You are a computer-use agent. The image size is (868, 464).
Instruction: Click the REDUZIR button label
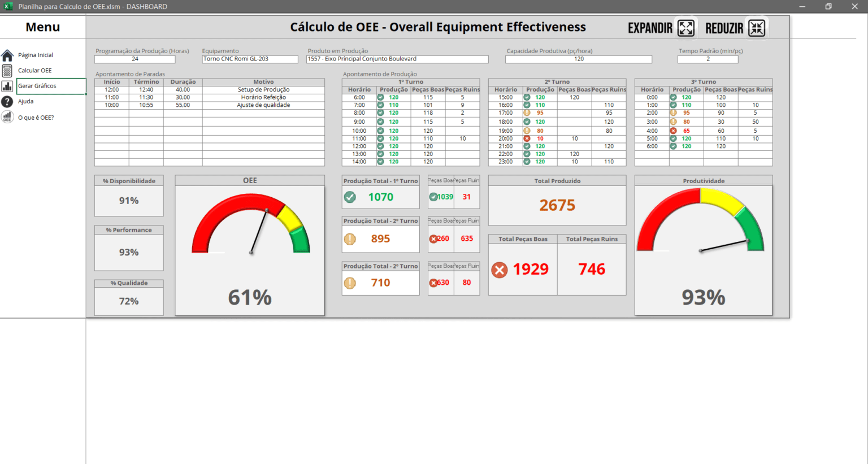tap(724, 28)
